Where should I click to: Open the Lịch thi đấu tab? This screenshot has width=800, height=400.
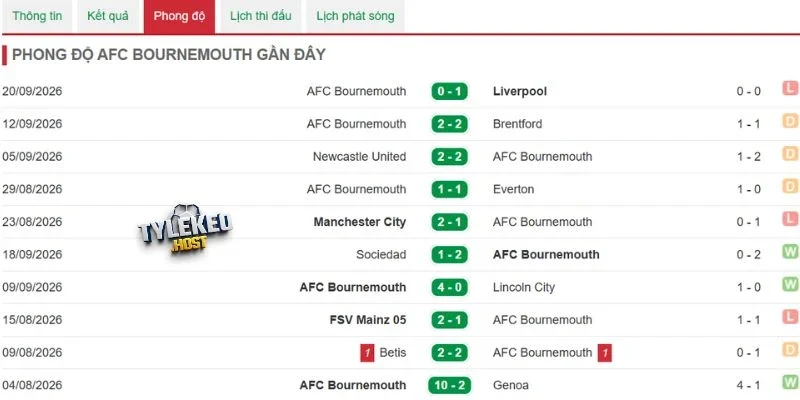pyautogui.click(x=260, y=16)
